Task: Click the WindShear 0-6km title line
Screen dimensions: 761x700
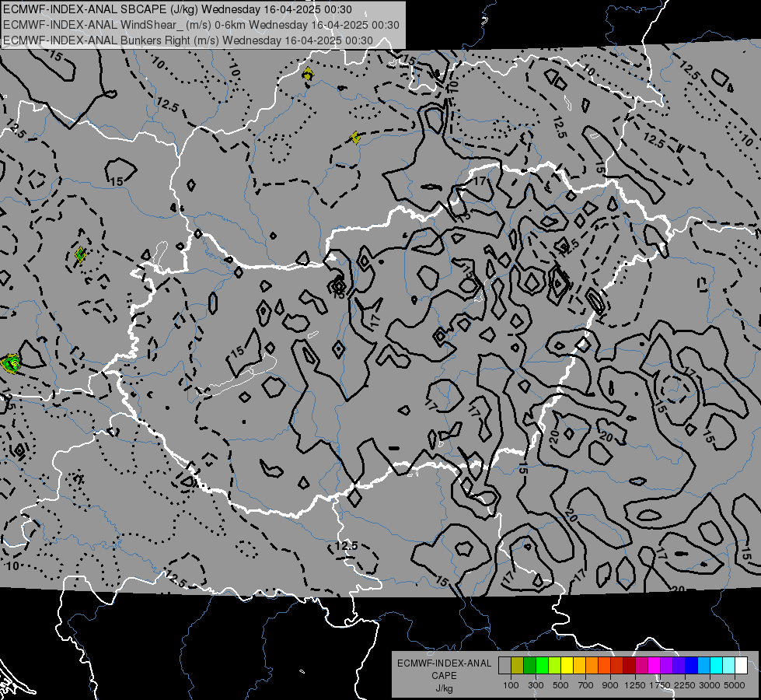Action: (x=201, y=25)
